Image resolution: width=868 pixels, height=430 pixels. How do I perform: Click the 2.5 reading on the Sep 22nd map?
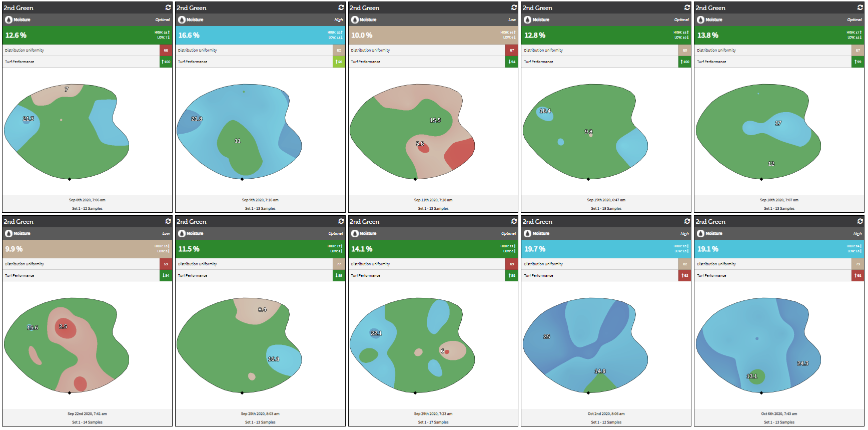63,326
